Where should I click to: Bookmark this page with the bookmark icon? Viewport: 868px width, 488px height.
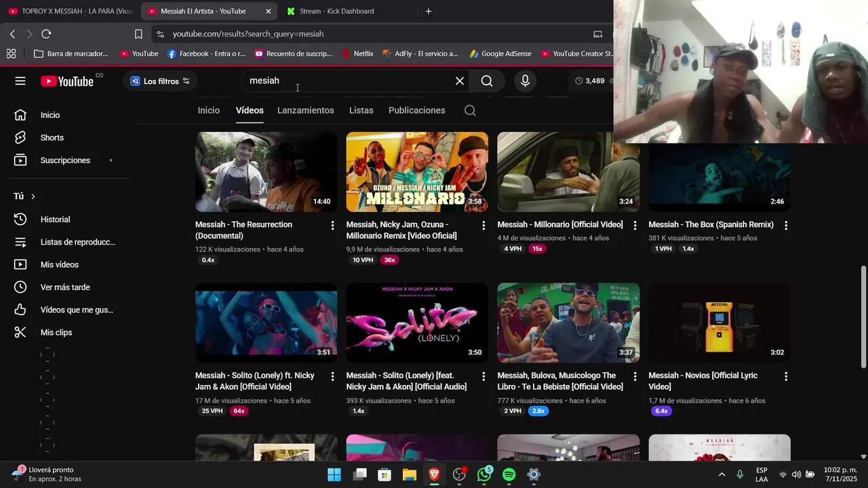[x=138, y=34]
